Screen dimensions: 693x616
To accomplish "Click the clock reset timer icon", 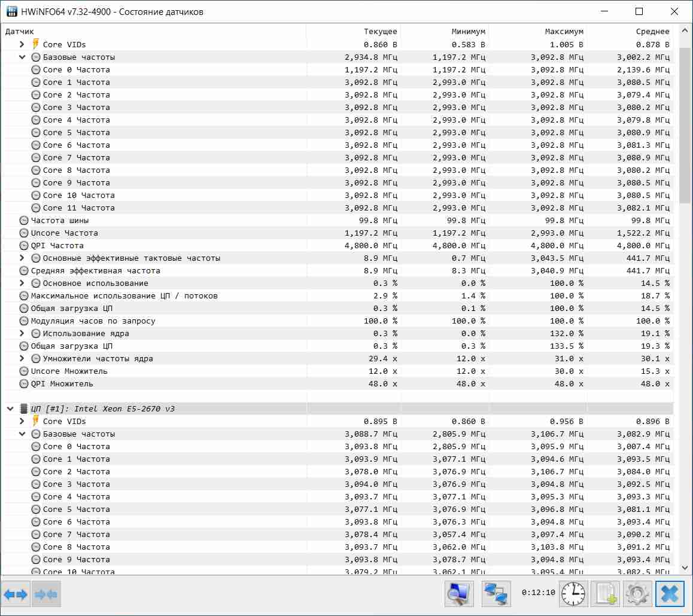I will tap(573, 594).
